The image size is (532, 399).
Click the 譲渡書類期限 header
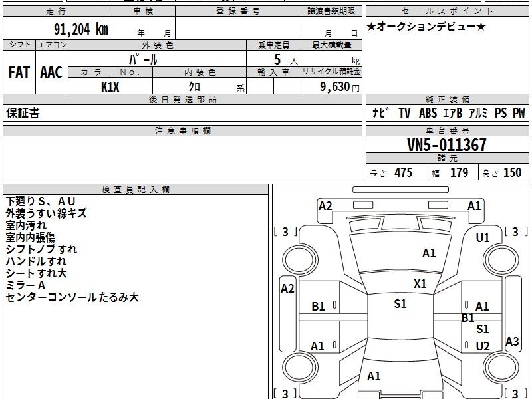point(331,11)
